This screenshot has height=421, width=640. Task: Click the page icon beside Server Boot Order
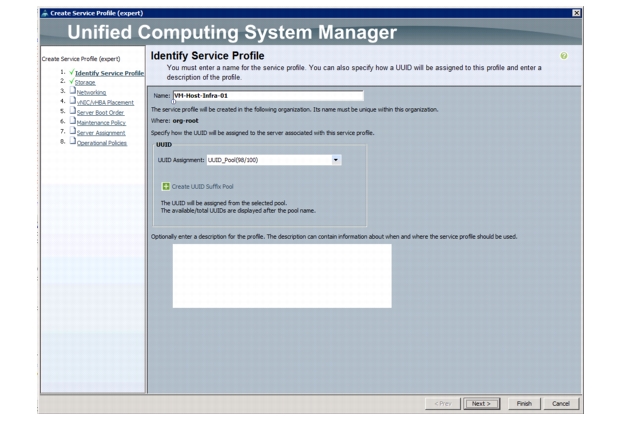(x=73, y=111)
